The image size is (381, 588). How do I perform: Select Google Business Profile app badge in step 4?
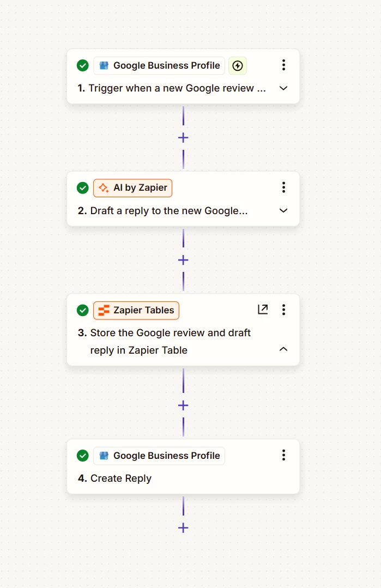159,456
